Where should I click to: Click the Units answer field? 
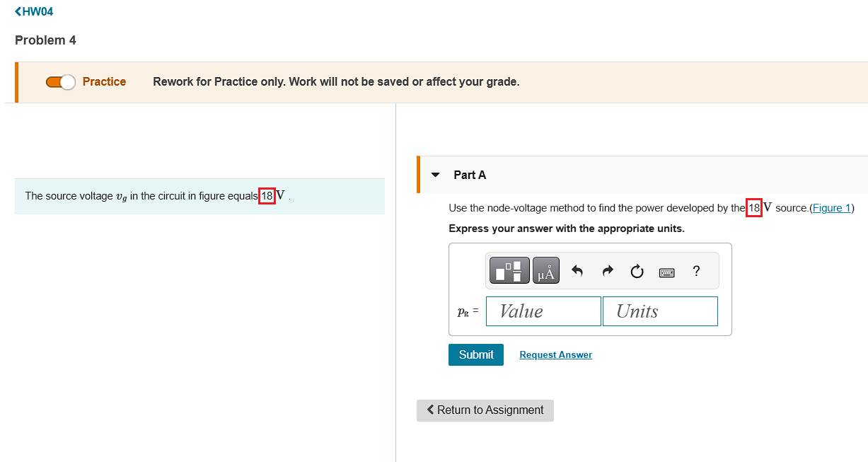click(660, 311)
